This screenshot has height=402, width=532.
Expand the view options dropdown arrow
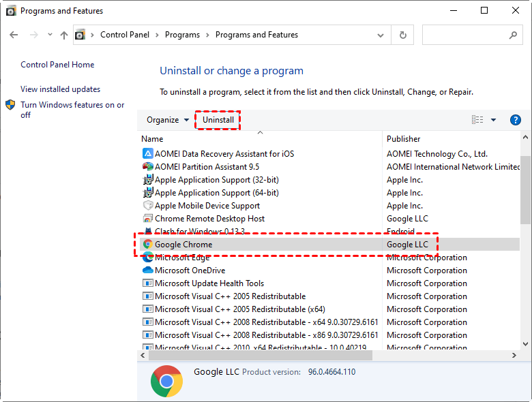coord(494,120)
